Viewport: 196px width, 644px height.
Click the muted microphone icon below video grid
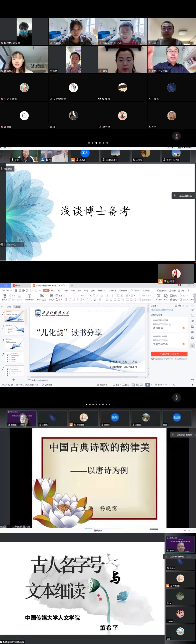[176, 136]
